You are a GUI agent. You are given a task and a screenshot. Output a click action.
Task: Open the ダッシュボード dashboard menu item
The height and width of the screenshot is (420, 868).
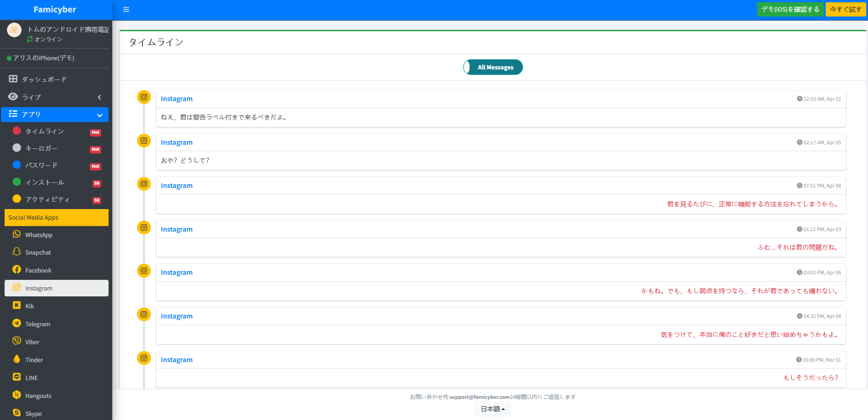(55, 79)
